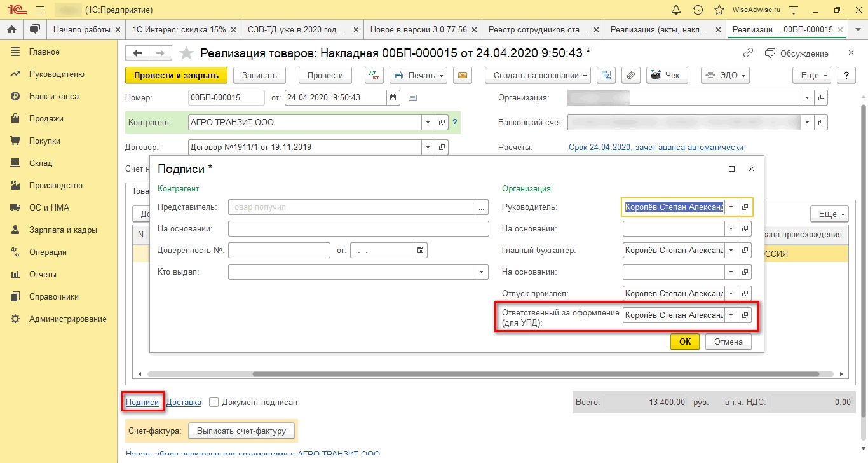Open the Продажи section in sidebar

(x=46, y=118)
